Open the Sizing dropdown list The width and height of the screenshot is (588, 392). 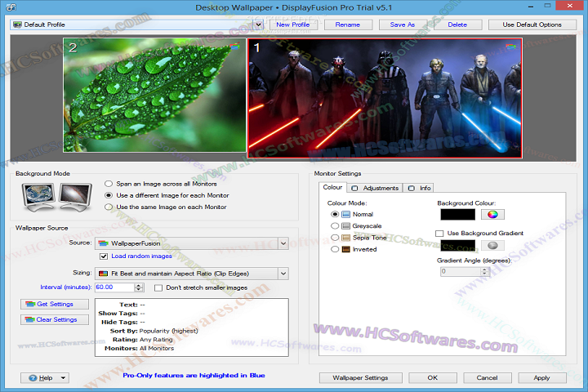point(283,274)
